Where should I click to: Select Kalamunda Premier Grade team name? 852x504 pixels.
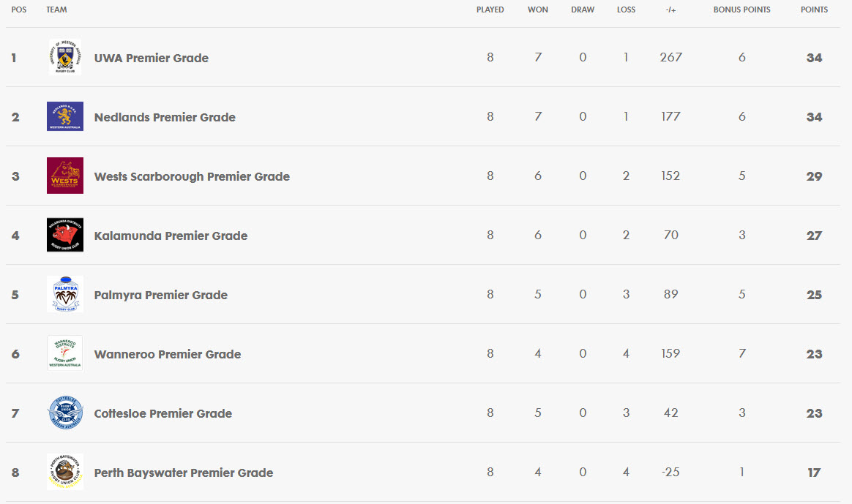pyautogui.click(x=171, y=236)
